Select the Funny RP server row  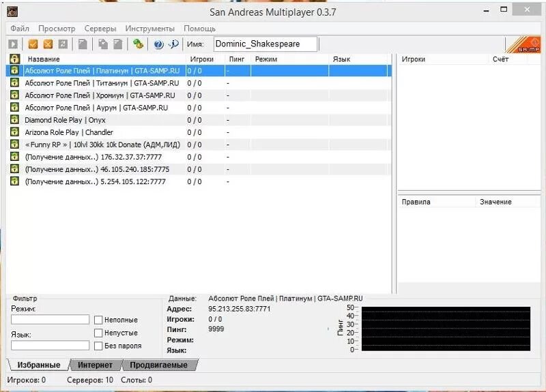pos(199,145)
